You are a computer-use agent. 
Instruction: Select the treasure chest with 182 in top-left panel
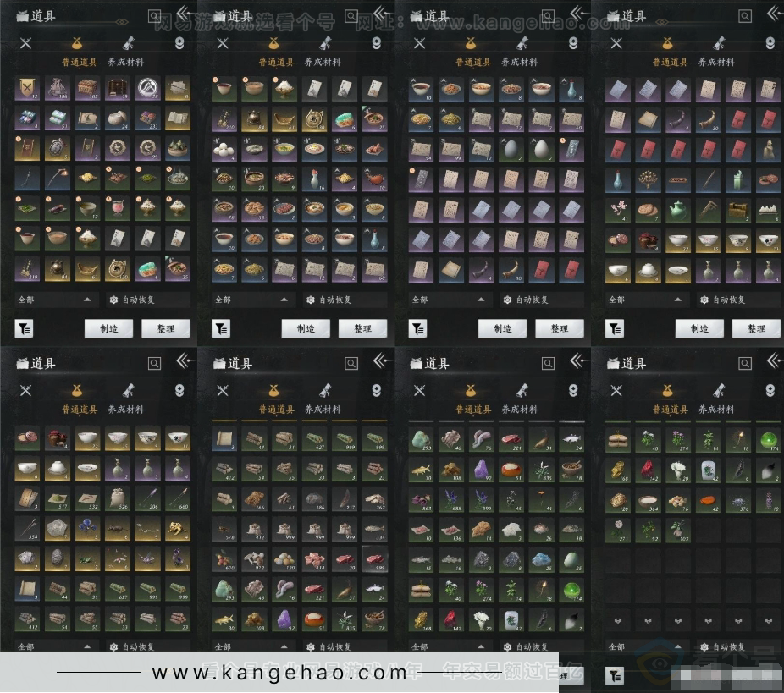tap(87, 89)
